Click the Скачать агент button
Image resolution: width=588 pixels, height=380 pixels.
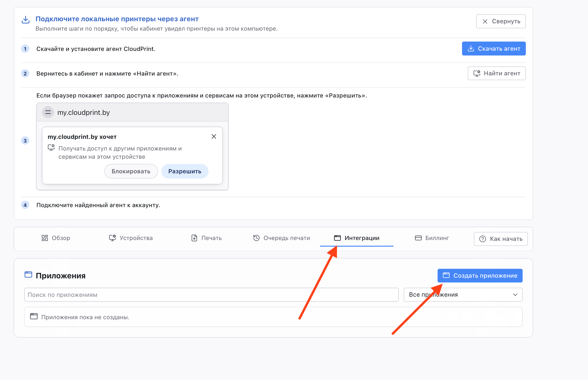[494, 49]
